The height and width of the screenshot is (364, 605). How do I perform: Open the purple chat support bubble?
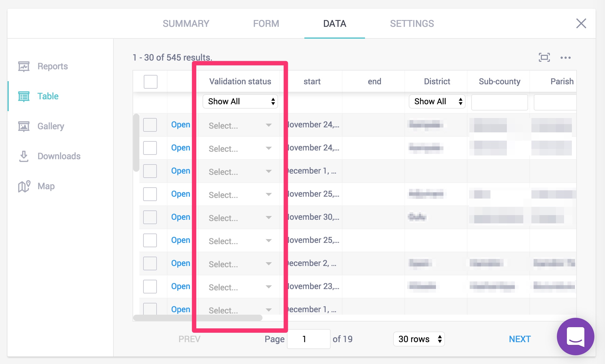[575, 337]
